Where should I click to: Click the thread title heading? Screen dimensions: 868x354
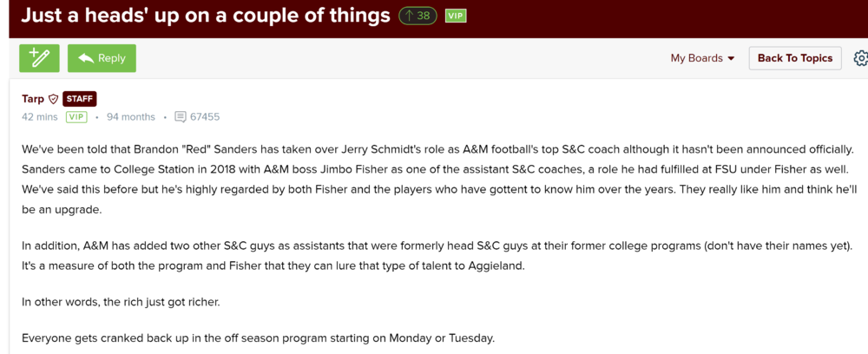pos(205,16)
